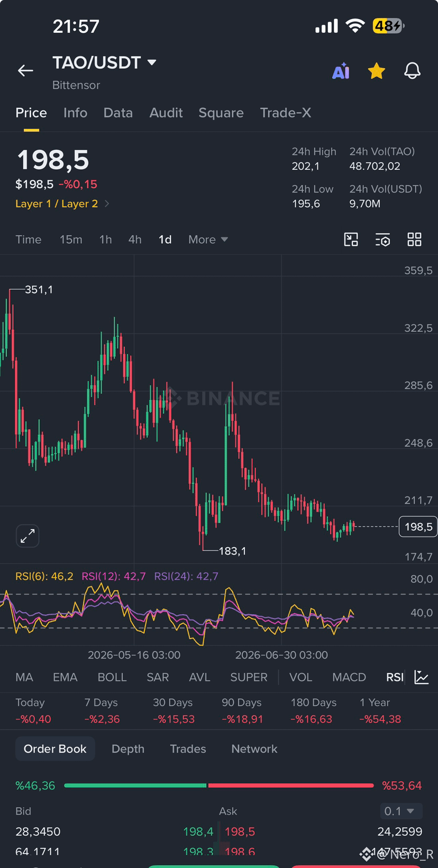438x868 pixels.
Task: Tap the RSI(6): 46,2 readout
Action: pos(44,576)
